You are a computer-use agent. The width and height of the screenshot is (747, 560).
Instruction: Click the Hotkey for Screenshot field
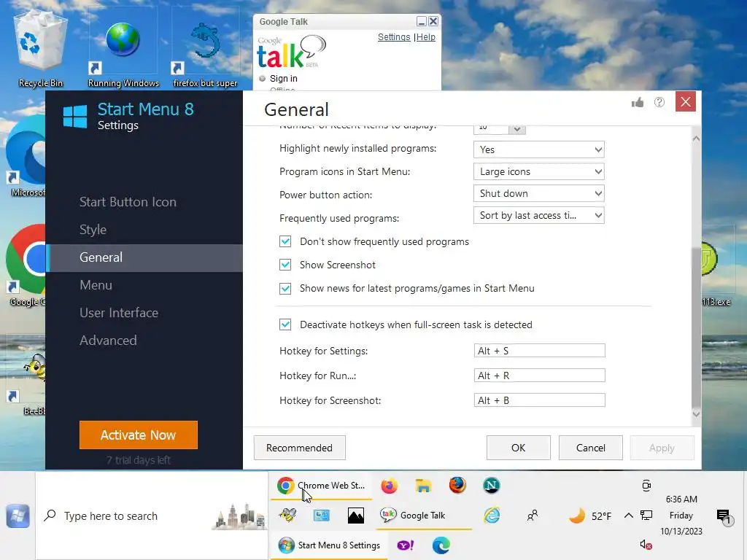click(539, 400)
